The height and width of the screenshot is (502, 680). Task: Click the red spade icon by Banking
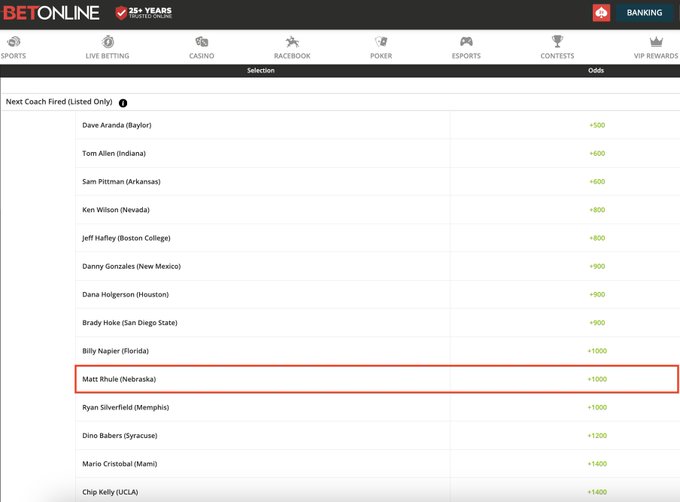click(601, 13)
